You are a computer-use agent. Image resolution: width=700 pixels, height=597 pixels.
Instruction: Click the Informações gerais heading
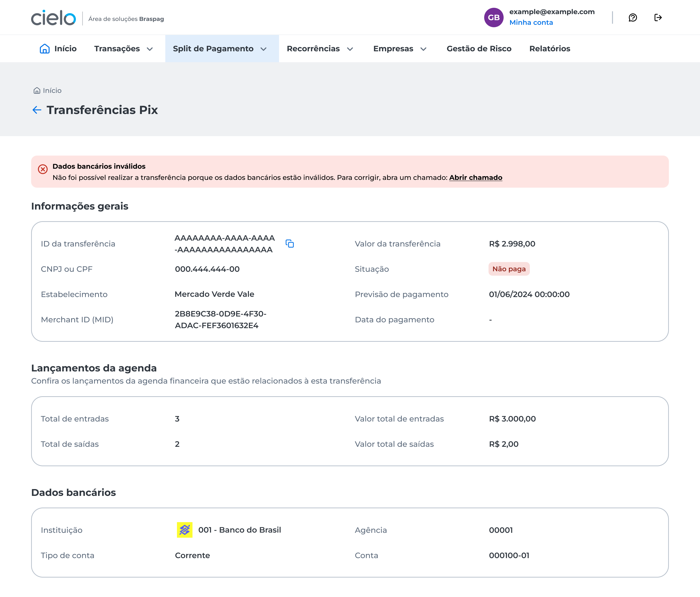pos(80,206)
